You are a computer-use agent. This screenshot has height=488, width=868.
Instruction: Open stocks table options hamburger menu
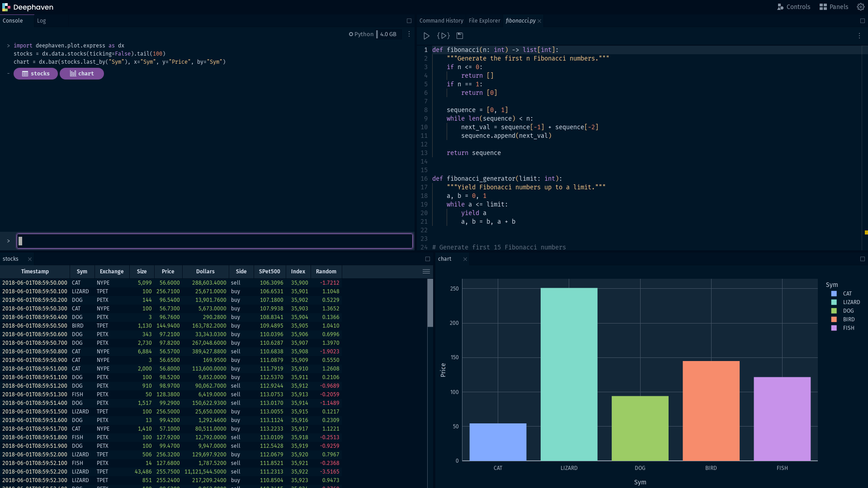[426, 272]
